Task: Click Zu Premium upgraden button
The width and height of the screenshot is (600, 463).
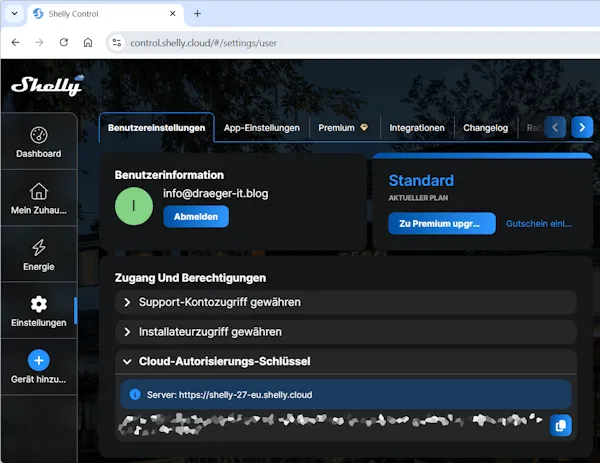Action: (x=441, y=223)
